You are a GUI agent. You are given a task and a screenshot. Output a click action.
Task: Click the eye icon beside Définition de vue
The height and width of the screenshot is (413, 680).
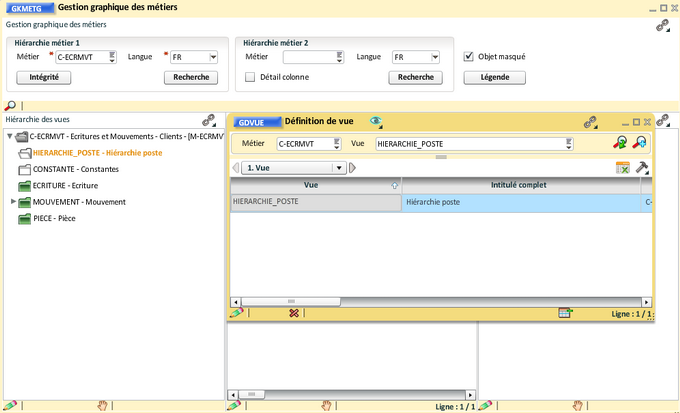(x=376, y=121)
